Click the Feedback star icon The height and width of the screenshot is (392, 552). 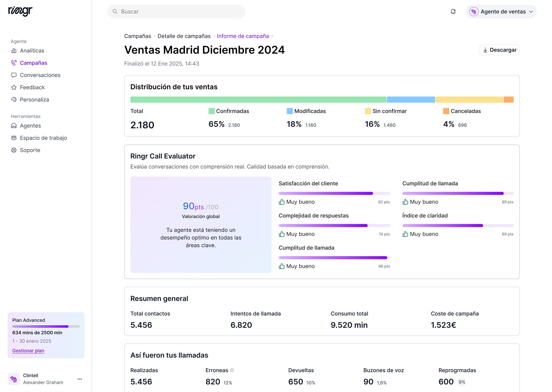14,87
